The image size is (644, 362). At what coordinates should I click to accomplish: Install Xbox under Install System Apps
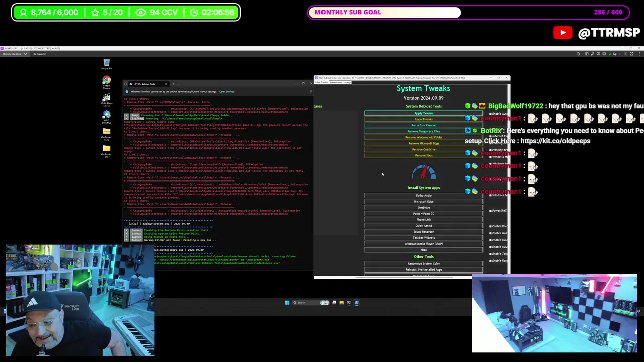pyautogui.click(x=424, y=250)
